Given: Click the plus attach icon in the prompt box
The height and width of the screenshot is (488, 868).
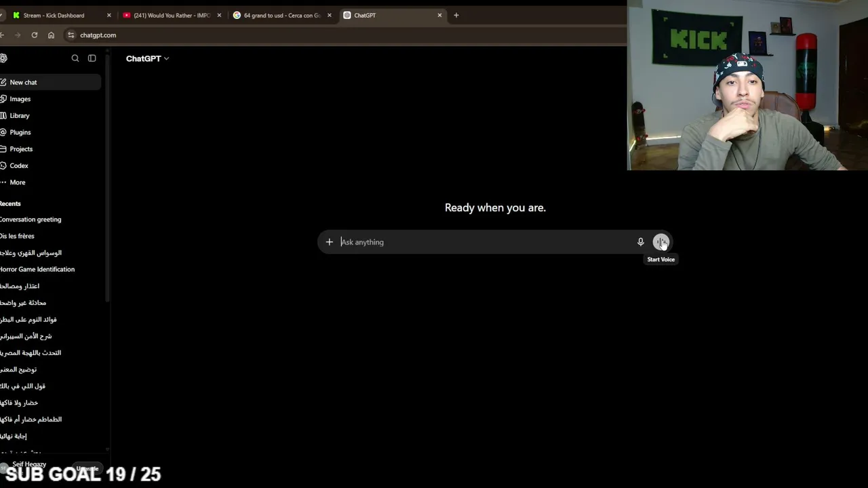Looking at the screenshot, I should [330, 242].
